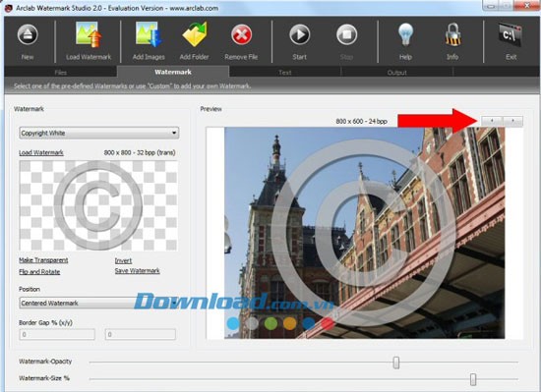
Task: Click the second Border Gap input field
Action: [141, 334]
